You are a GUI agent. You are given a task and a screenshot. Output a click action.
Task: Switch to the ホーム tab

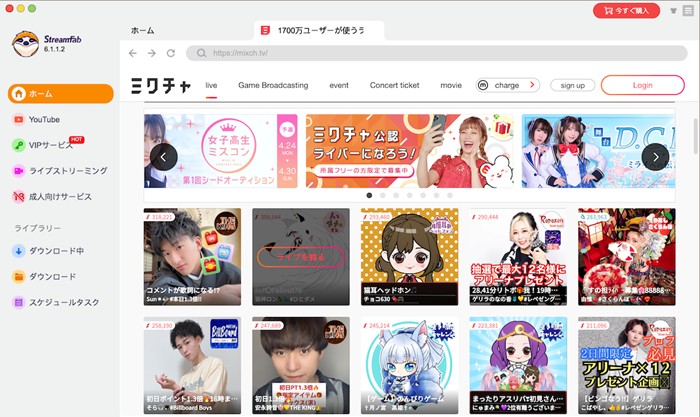pos(142,31)
